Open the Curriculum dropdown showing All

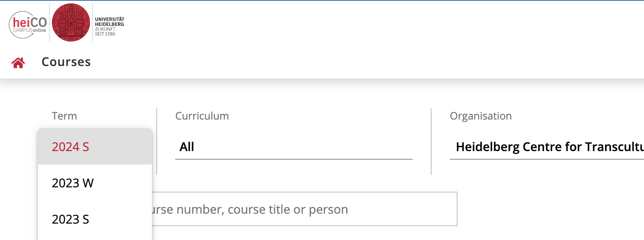point(294,147)
